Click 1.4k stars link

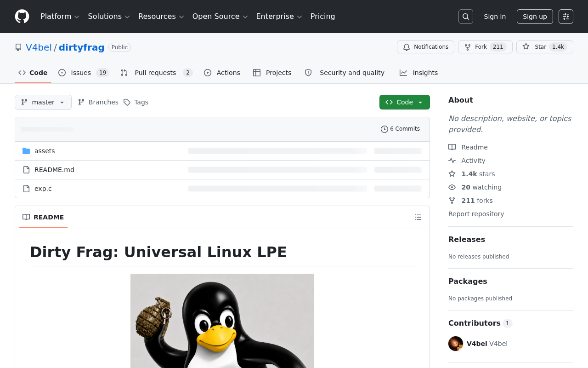478,174
